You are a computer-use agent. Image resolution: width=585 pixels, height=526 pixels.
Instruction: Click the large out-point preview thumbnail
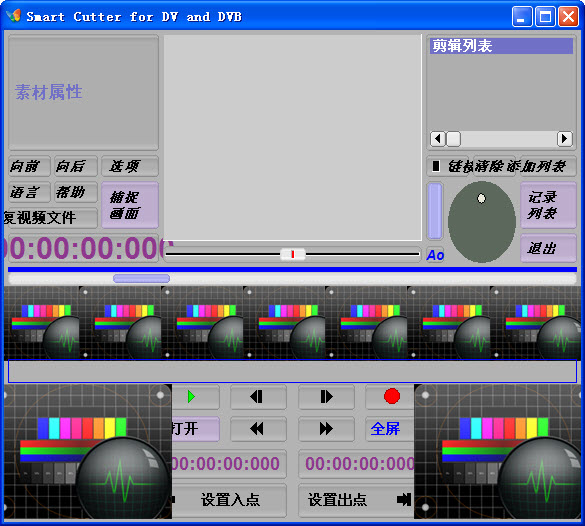(x=498, y=451)
